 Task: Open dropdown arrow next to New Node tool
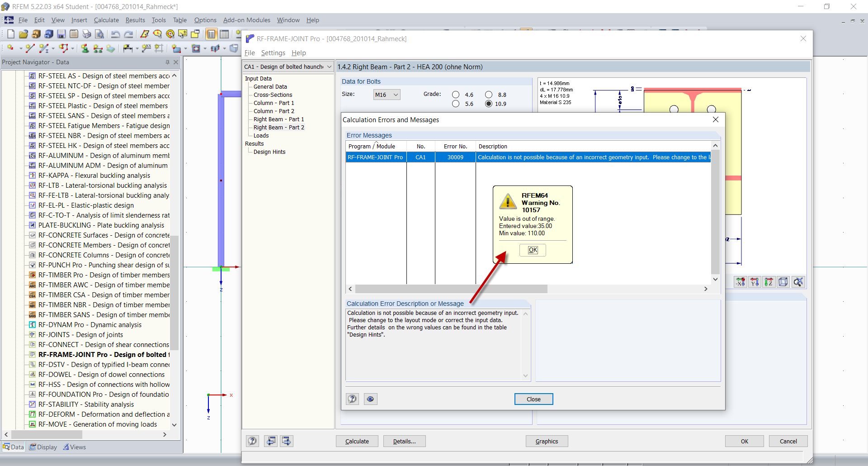click(x=20, y=48)
